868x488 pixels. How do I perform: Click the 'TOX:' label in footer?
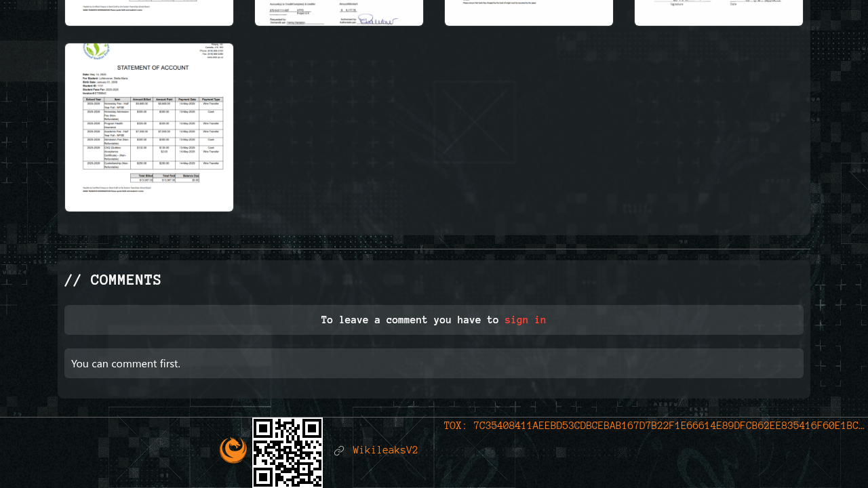click(455, 426)
